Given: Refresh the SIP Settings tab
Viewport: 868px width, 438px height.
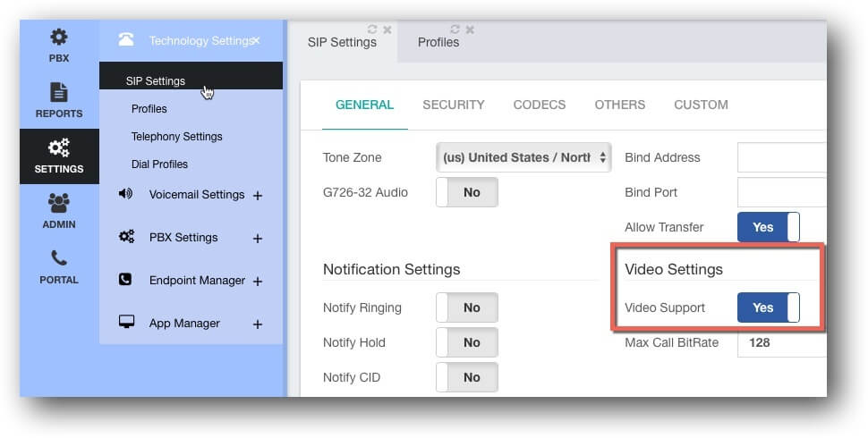Looking at the screenshot, I should click(372, 29).
